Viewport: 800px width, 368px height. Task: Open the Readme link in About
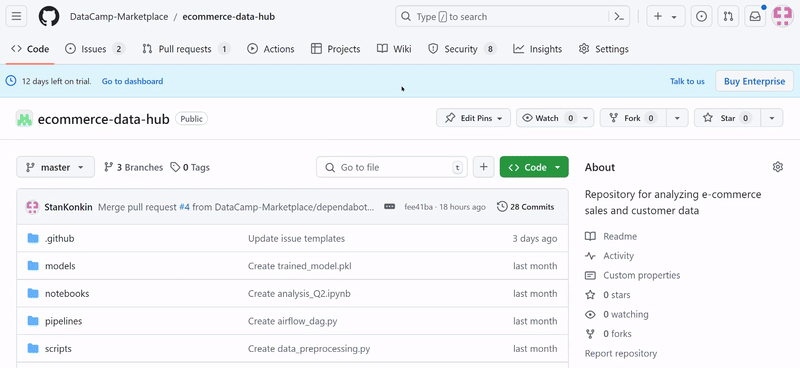click(611, 236)
